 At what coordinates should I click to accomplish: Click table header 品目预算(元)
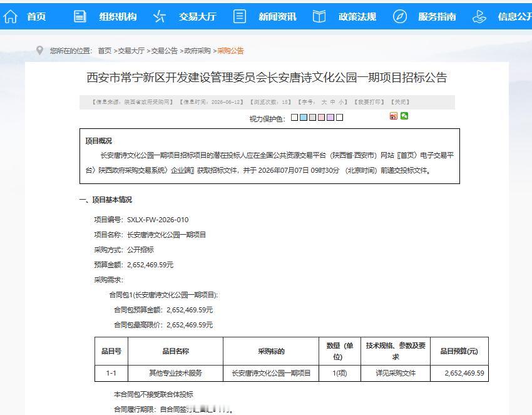pyautogui.click(x=459, y=351)
